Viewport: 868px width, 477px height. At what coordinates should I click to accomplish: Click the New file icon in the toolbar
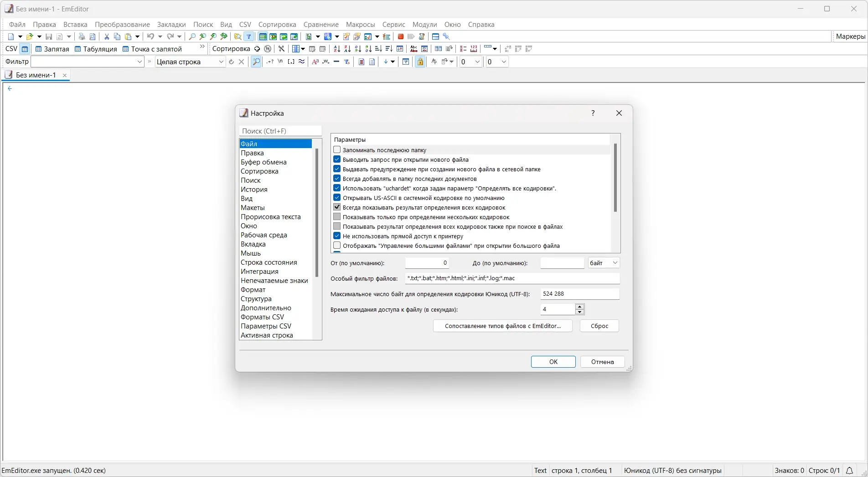pyautogui.click(x=11, y=36)
